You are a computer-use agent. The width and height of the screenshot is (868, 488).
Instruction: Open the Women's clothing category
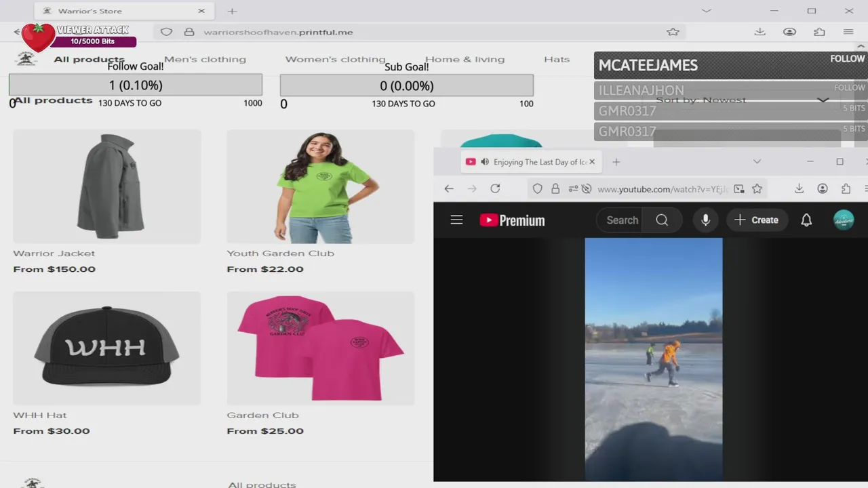335,59
